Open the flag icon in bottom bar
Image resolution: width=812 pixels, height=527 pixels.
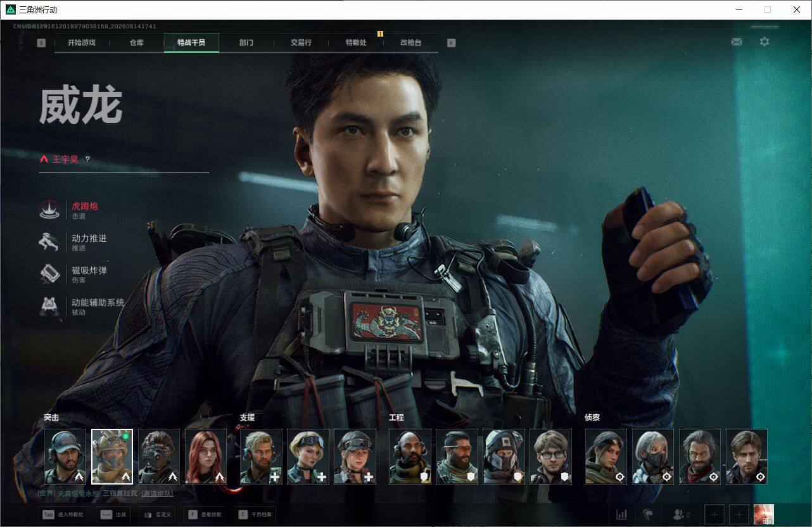(648, 514)
